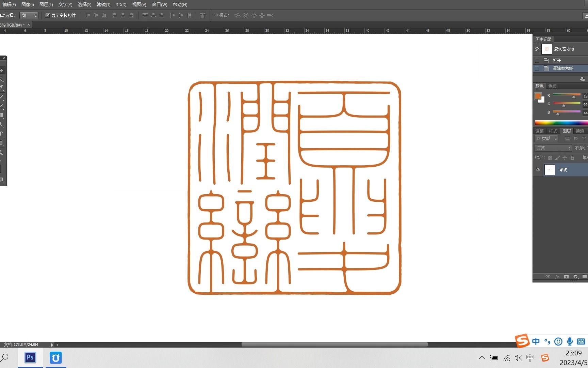Open Sogou emoji panel smiley icon
This screenshot has width=588, height=368.
pos(558,341)
